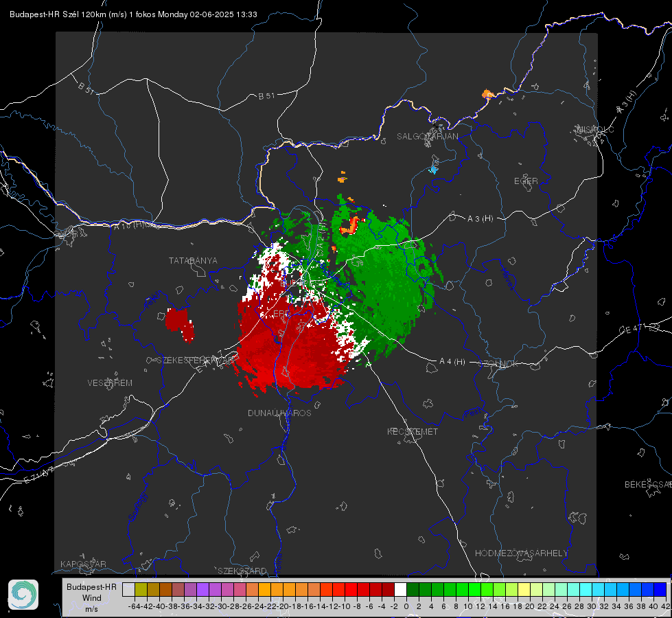Select the KAPOSVAR city label
Viewport: 672px width, 618px height.
(83, 564)
